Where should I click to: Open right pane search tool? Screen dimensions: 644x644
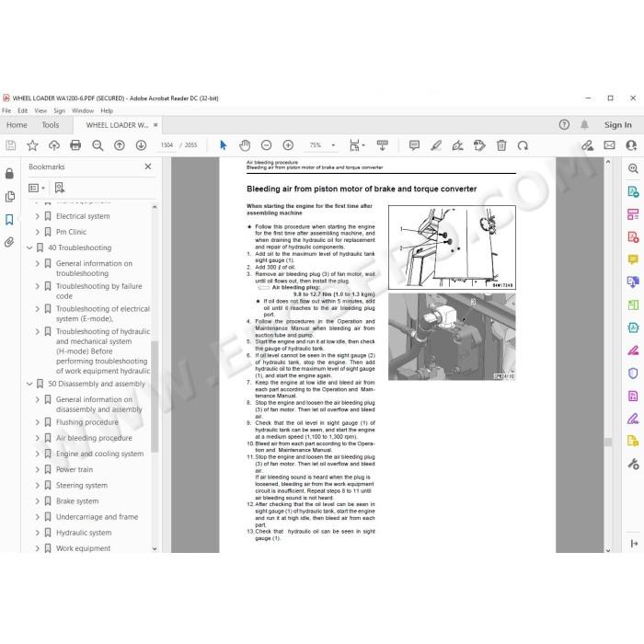pos(633,168)
